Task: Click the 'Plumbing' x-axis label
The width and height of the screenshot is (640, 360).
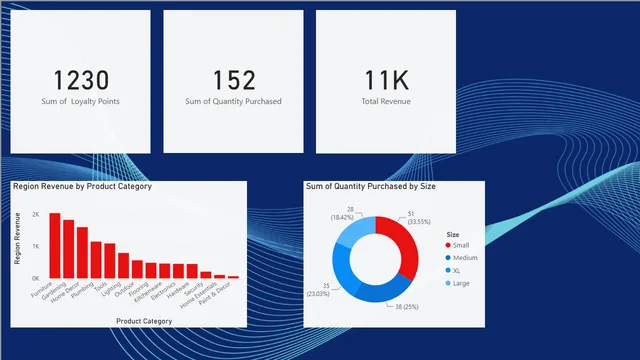Action: (82, 290)
